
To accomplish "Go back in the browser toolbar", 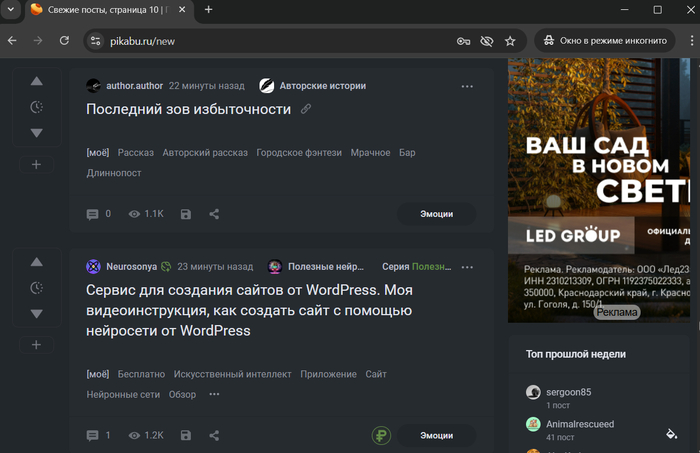I will coord(12,41).
